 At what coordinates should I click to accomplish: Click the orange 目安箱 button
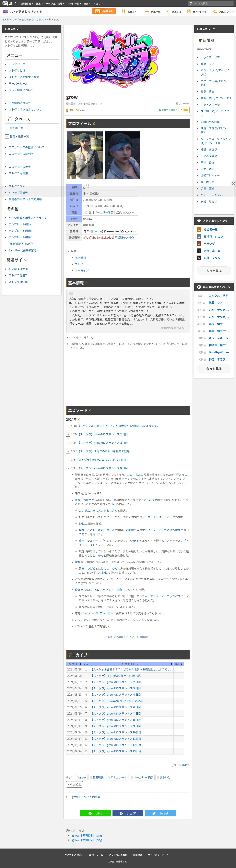(x=104, y=11)
